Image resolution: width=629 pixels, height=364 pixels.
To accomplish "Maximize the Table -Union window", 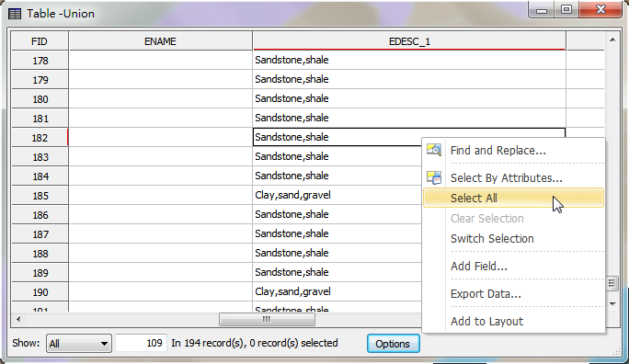I will (566, 10).
